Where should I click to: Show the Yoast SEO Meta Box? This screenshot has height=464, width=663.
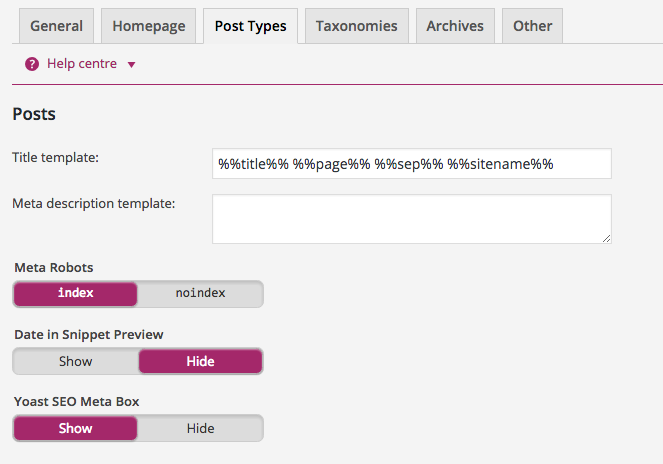tap(76, 428)
